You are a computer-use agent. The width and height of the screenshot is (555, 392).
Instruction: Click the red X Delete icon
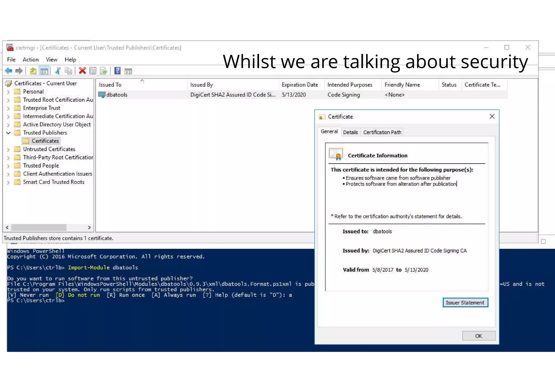(82, 71)
